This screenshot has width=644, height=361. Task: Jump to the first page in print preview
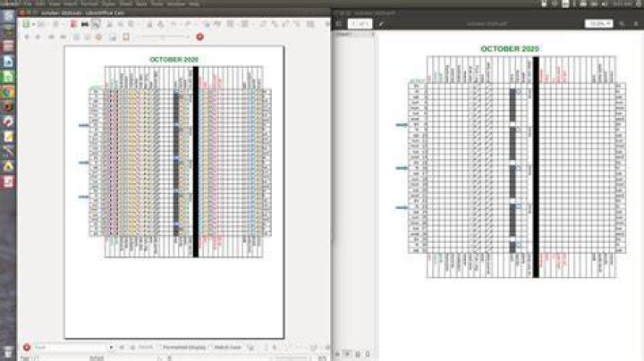tap(51, 37)
